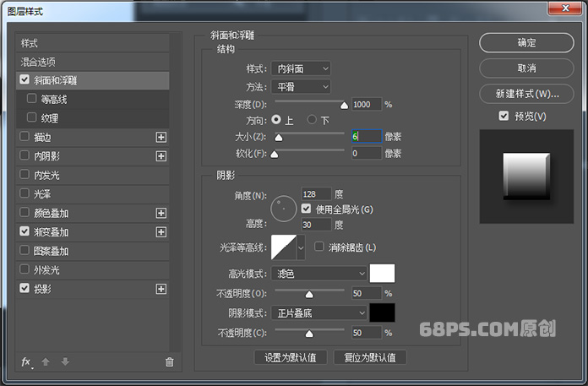Toggle the 使用全局光 checkbox
Image resolution: width=588 pixels, height=386 pixels.
(306, 209)
